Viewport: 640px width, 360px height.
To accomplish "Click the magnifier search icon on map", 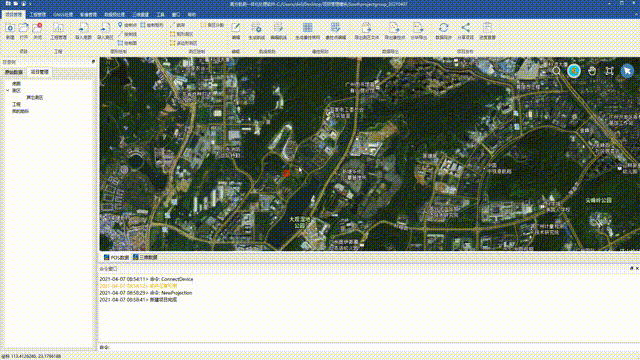I will point(556,71).
